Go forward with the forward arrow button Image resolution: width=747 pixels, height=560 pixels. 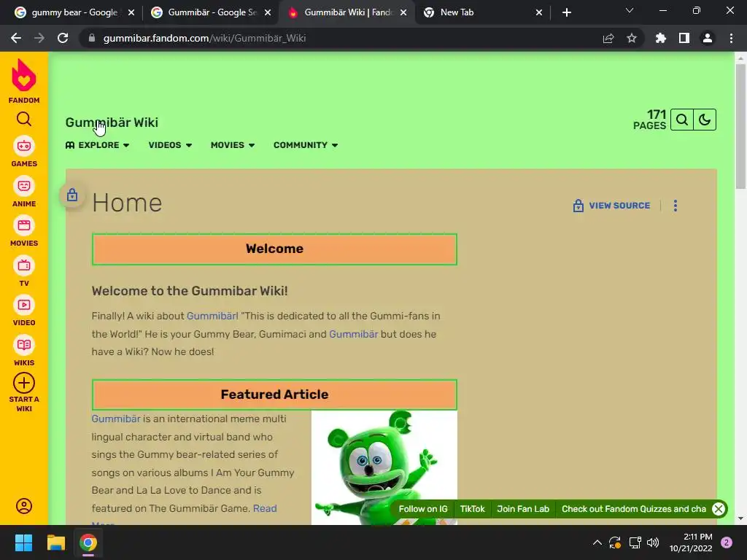coord(39,38)
